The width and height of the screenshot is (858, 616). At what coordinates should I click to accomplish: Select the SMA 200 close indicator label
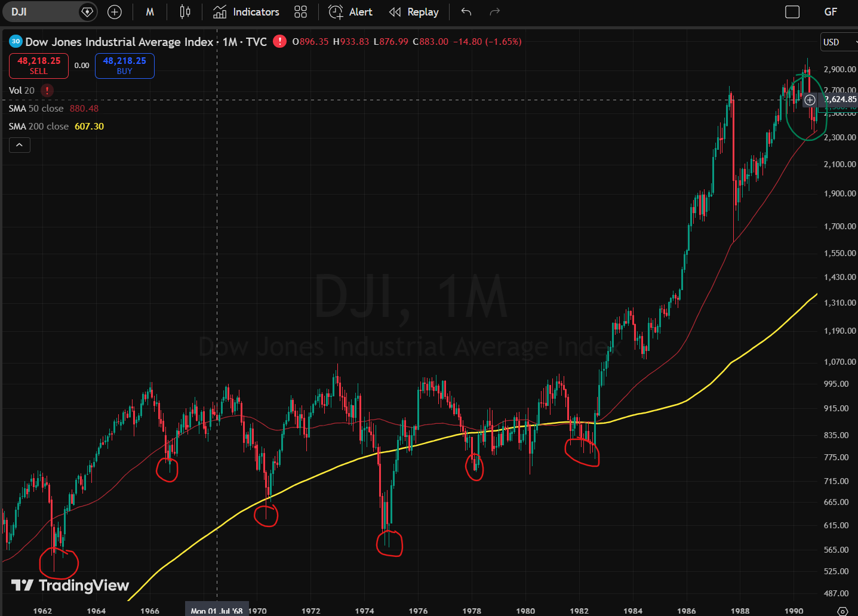click(x=39, y=127)
